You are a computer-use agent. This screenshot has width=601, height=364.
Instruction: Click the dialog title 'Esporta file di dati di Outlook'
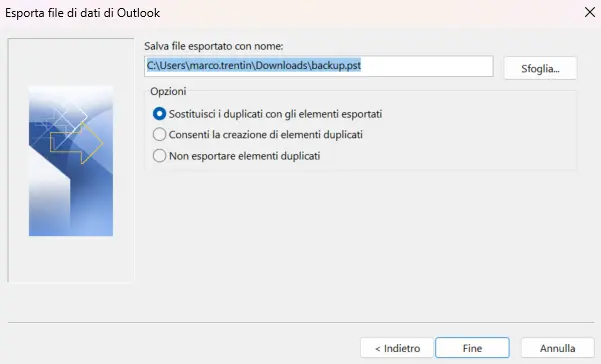coord(82,13)
